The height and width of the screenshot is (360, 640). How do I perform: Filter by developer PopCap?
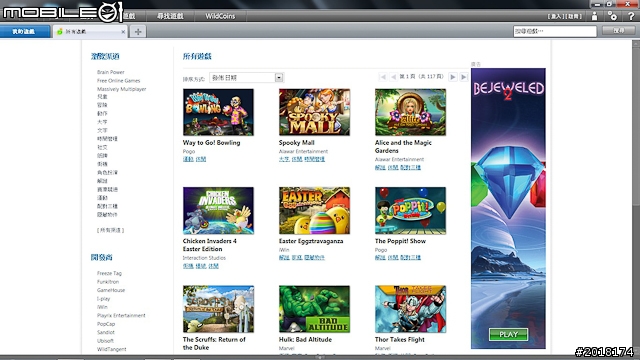[x=106, y=324]
